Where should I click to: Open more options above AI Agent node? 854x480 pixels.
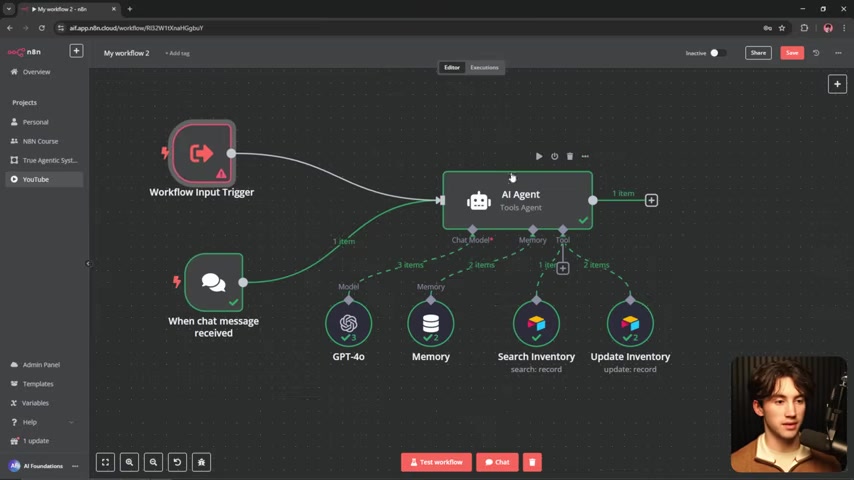pos(585,156)
